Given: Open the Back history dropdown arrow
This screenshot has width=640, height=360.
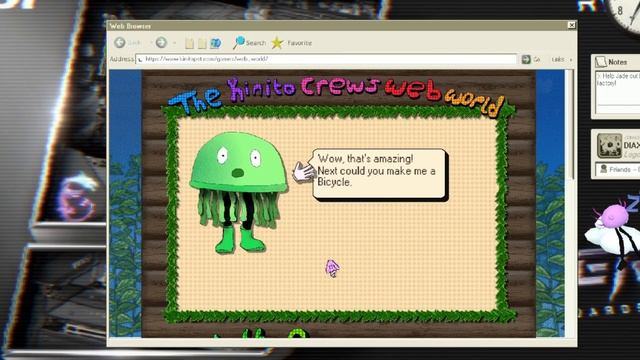Looking at the screenshot, I should (151, 42).
